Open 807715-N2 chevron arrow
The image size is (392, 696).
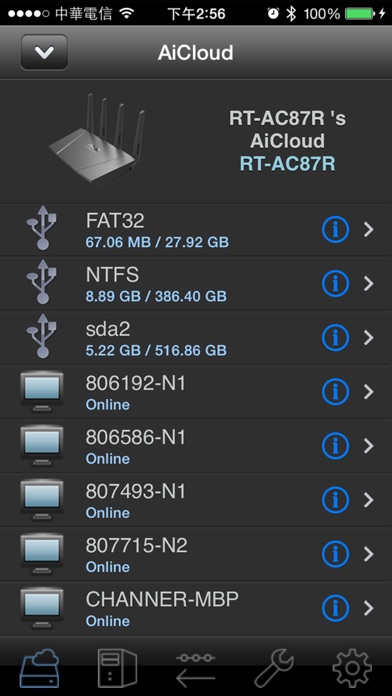coord(369,554)
